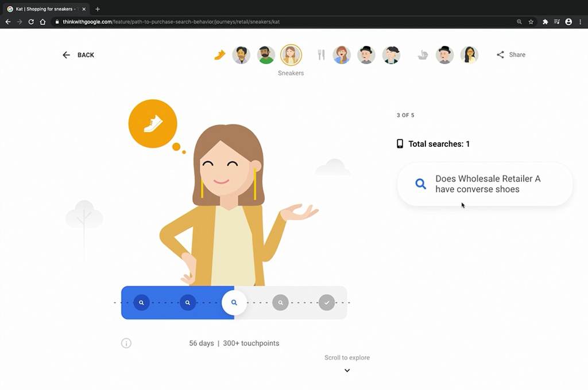This screenshot has width=588, height=390.
Task: Choose the bearded man in green shirt avatar
Action: (266, 55)
